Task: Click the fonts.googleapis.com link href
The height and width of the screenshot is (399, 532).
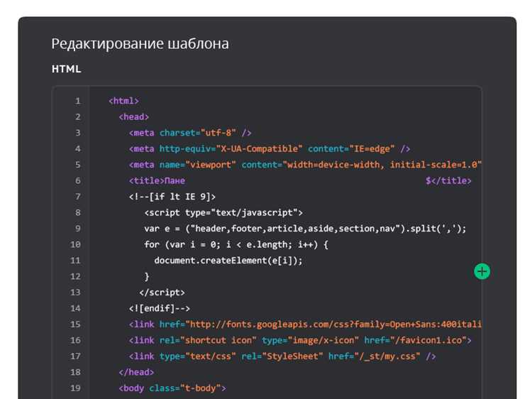Action: [321, 324]
